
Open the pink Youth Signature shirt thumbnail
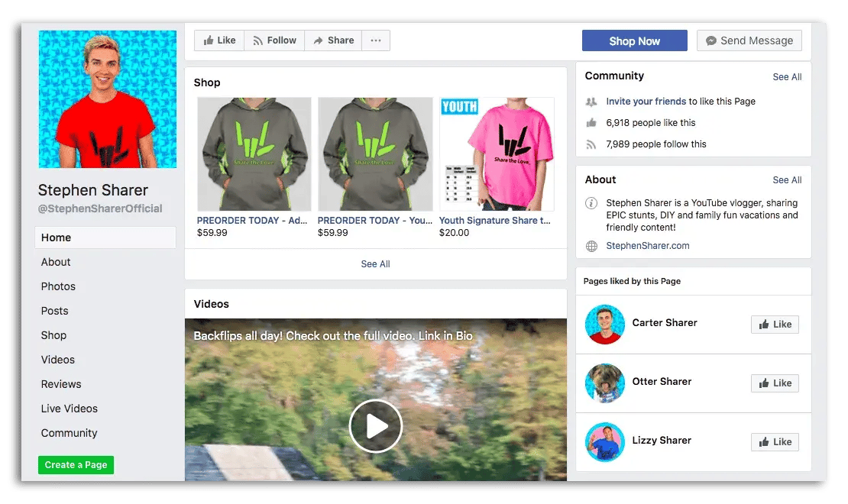pyautogui.click(x=497, y=153)
